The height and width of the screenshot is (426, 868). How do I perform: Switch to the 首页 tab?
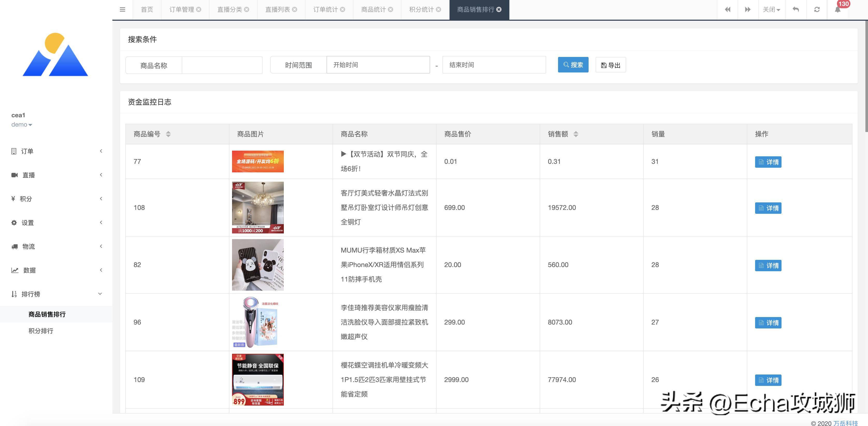coord(147,9)
